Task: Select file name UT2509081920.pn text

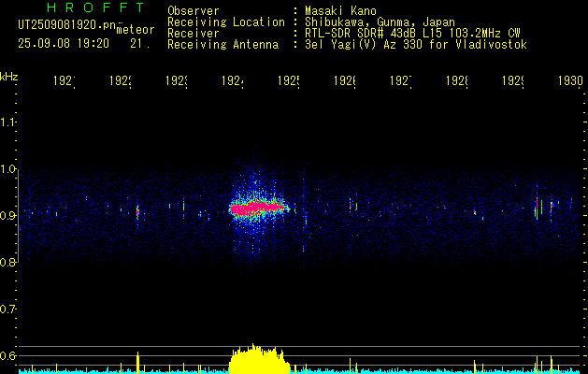Action: (x=66, y=24)
